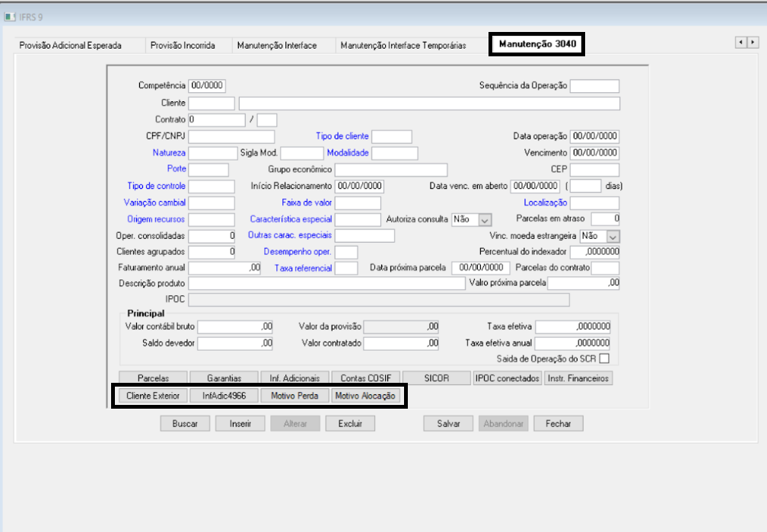Screen dimensions: 767x532
Task: Click the Data próxima parcela field
Action: [x=481, y=268]
